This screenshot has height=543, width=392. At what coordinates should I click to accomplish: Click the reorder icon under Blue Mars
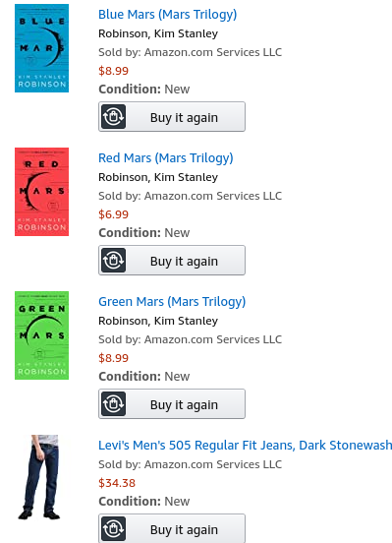114,117
